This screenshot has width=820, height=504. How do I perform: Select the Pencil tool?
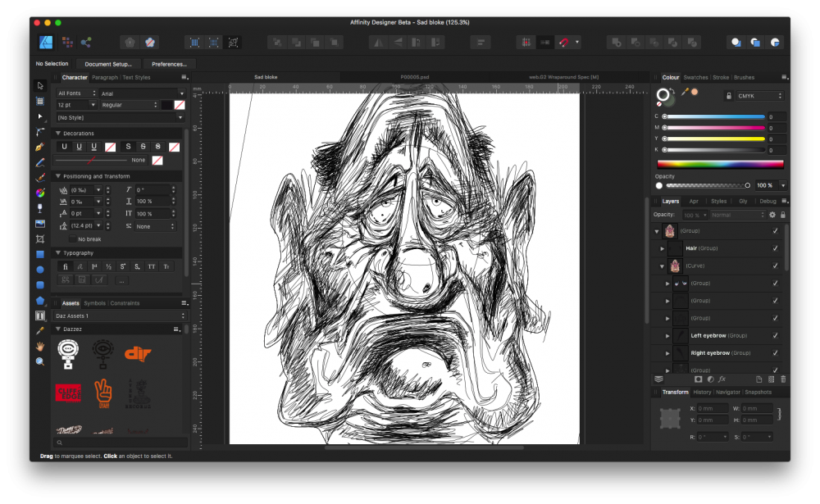click(39, 162)
